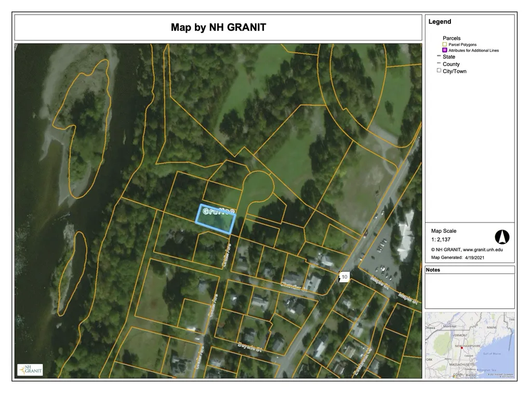Click the purple Additional Lines legend swatch
The height and width of the screenshot is (393, 532).
click(445, 50)
